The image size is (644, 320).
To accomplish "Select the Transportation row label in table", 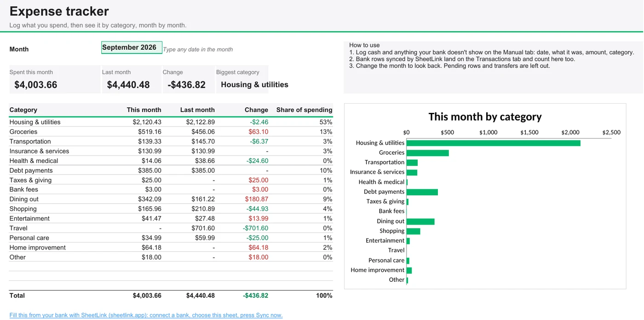I will [30, 141].
